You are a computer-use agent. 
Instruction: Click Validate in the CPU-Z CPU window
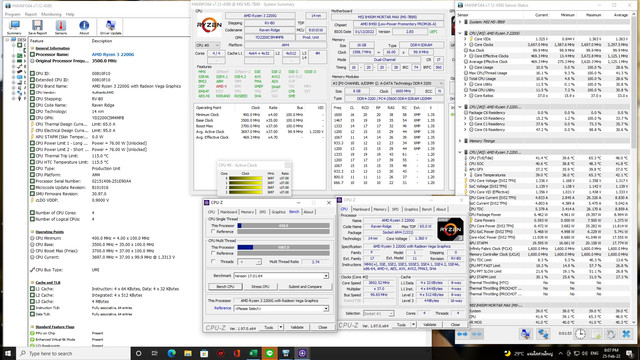(x=429, y=325)
